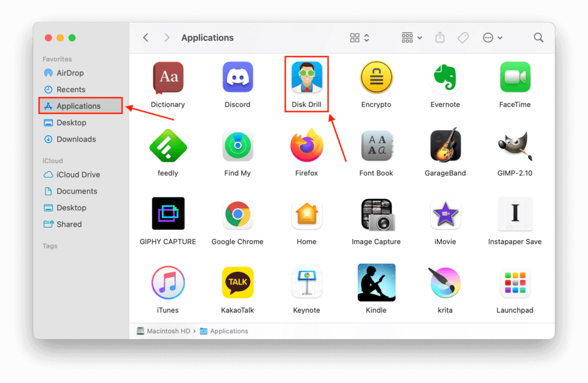Select the Font Book icon
This screenshot has width=588, height=383.
click(x=376, y=145)
